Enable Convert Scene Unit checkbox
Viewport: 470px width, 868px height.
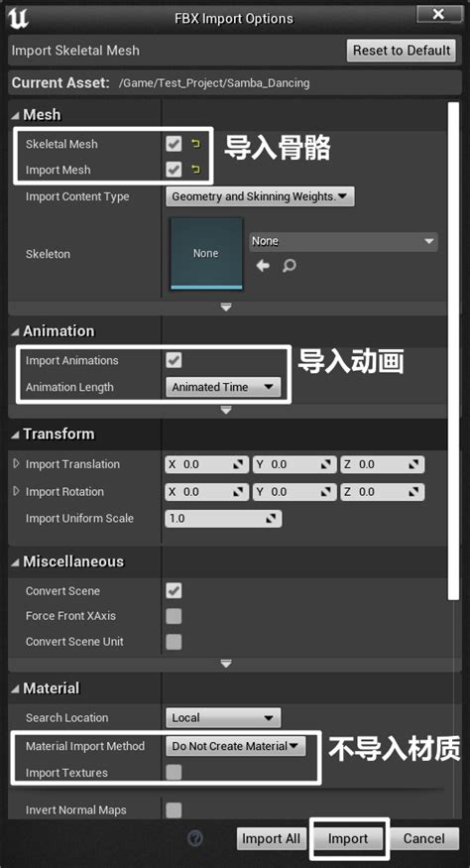[x=174, y=642]
